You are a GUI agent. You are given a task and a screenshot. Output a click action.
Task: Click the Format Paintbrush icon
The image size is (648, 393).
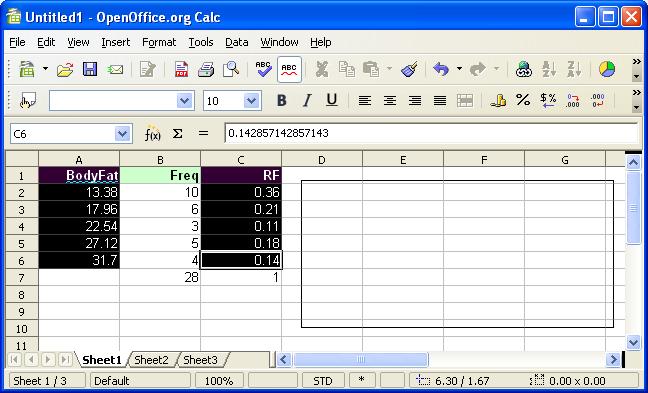pos(409,69)
